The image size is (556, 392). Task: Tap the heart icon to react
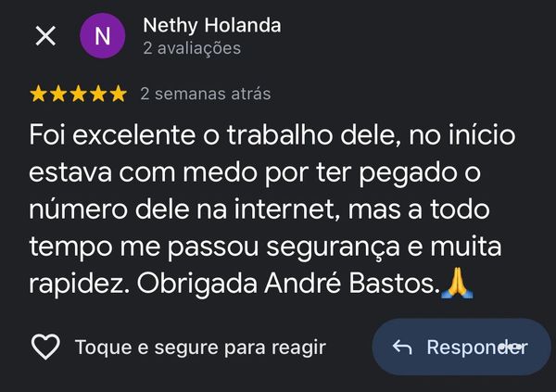(45, 348)
